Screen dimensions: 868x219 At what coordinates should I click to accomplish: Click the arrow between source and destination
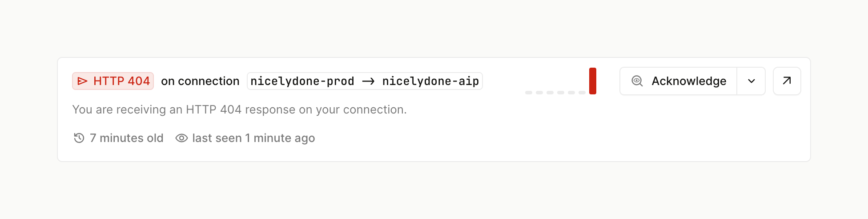pyautogui.click(x=368, y=81)
